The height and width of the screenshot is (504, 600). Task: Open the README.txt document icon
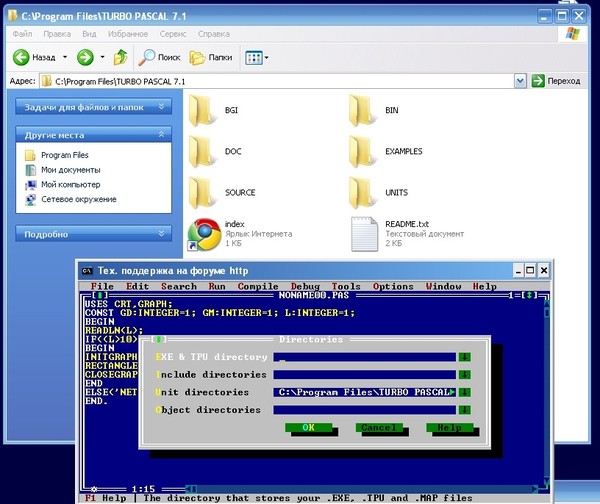coord(364,234)
